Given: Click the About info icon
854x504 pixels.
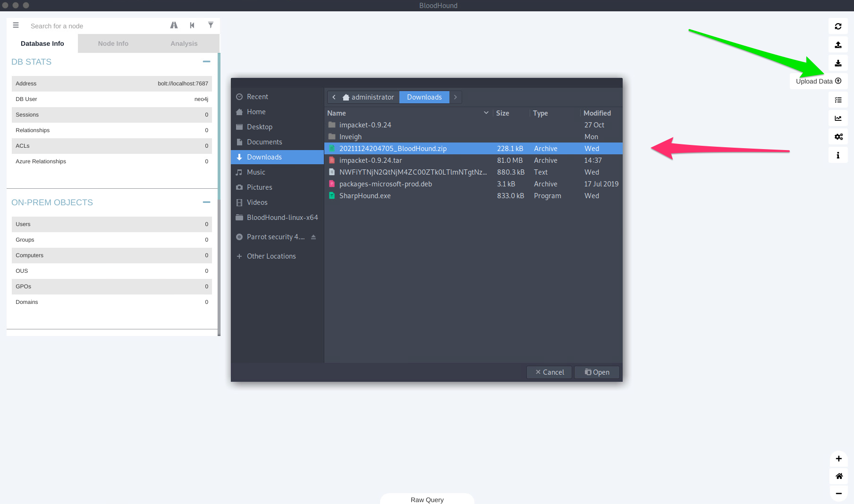Looking at the screenshot, I should [838, 155].
